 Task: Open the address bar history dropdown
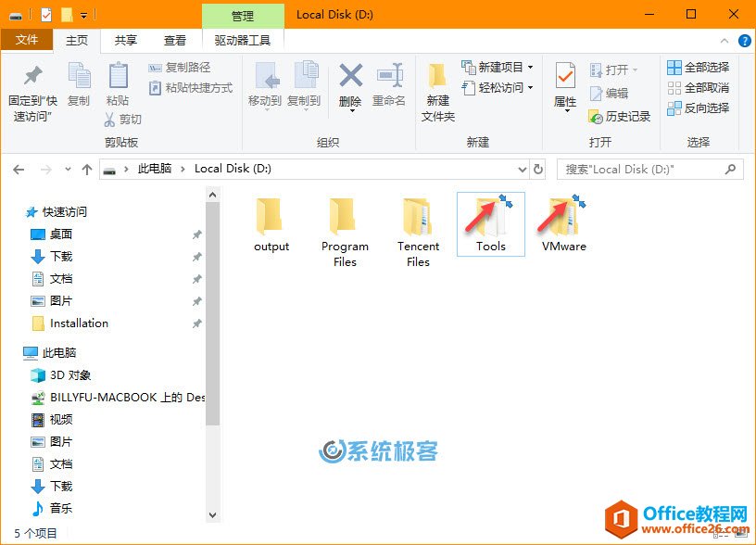[522, 170]
